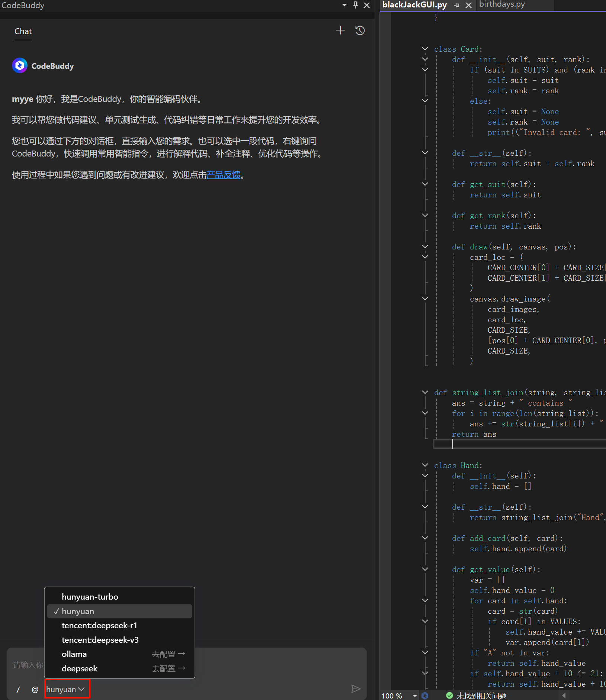Switch to the birthdays.py tab
Viewport: 606px width, 700px height.
point(502,4)
